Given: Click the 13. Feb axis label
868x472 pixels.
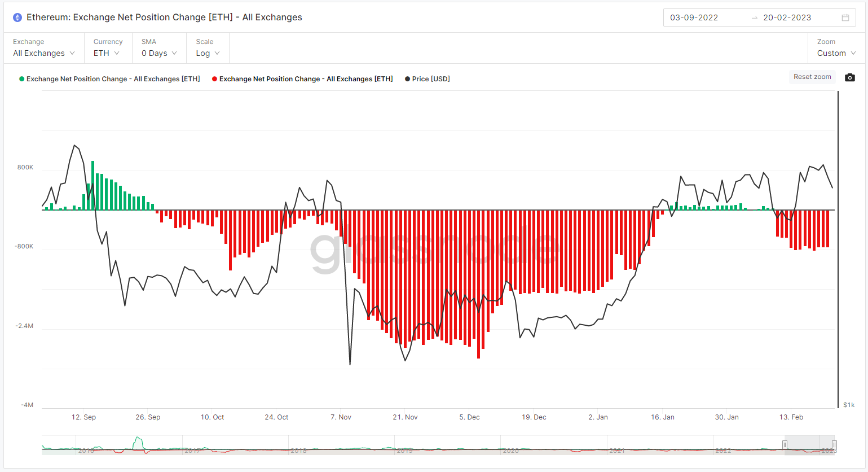Looking at the screenshot, I should tap(791, 417).
